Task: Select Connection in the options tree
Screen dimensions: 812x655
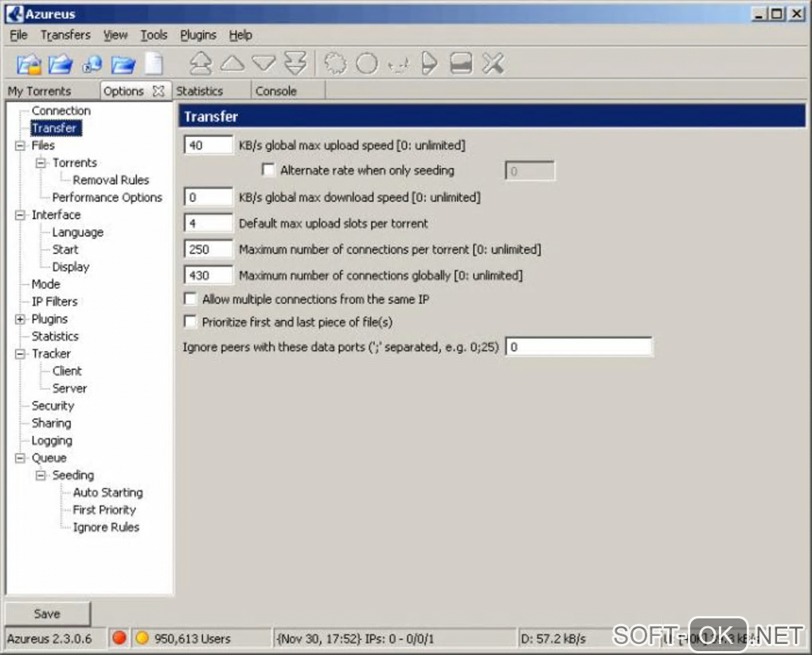Action: [x=61, y=111]
